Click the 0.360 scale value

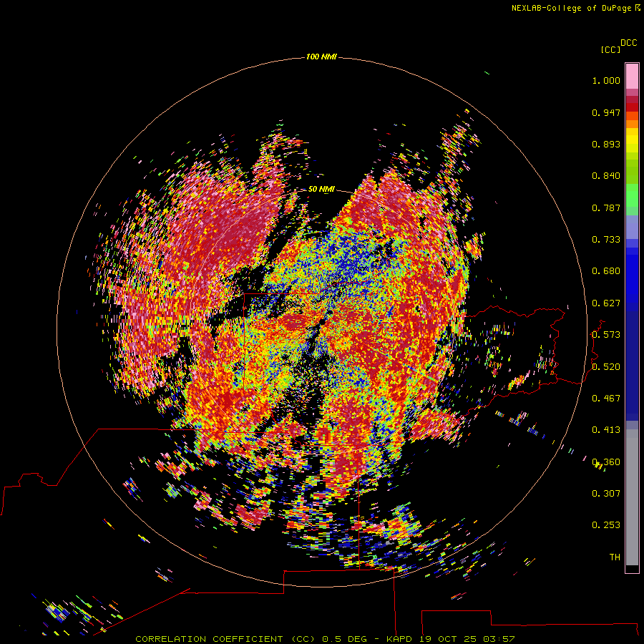(x=606, y=462)
